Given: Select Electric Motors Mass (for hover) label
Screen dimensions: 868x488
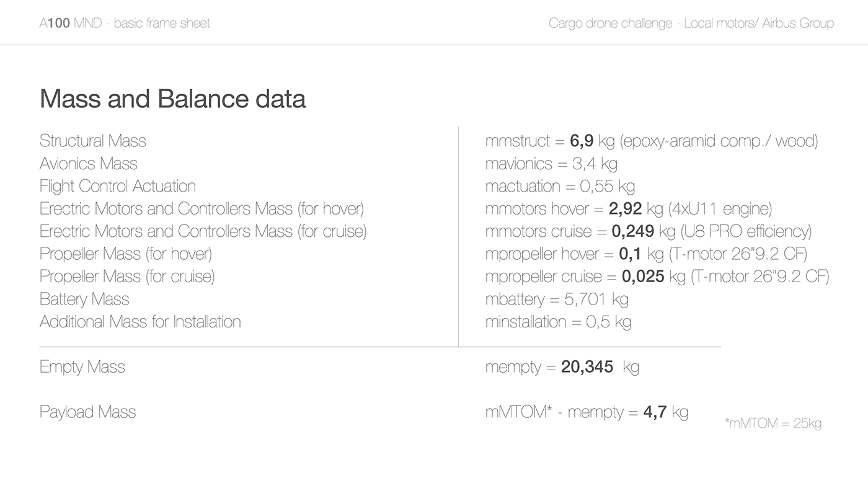Looking at the screenshot, I should [201, 209].
